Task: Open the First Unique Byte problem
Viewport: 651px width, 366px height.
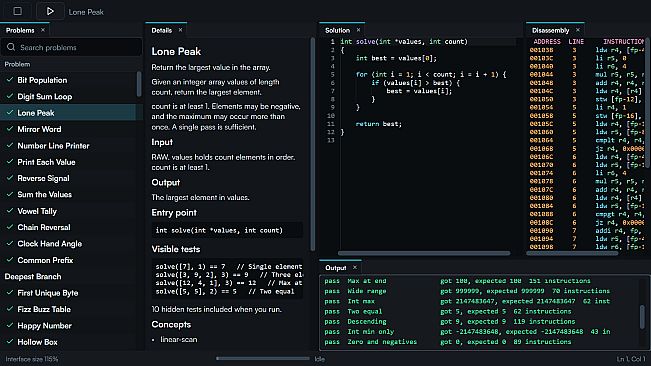Action: pos(69,293)
